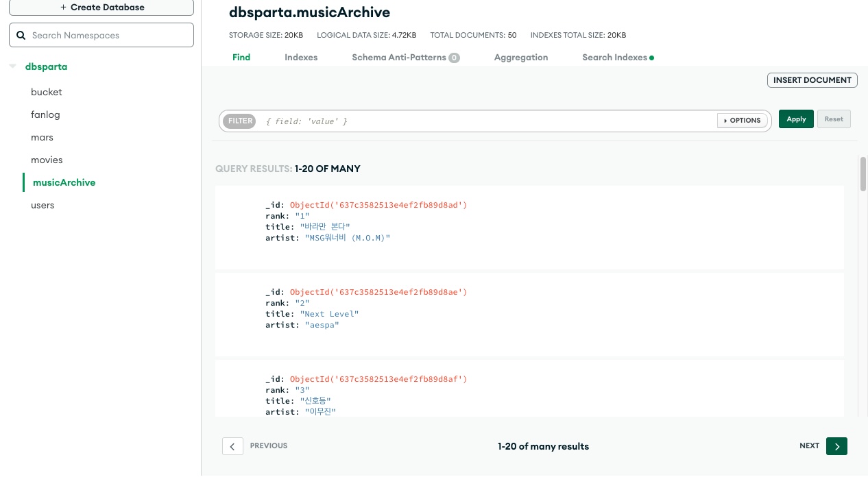Open the users collection
Screen dimensions: 868x488
pos(43,205)
